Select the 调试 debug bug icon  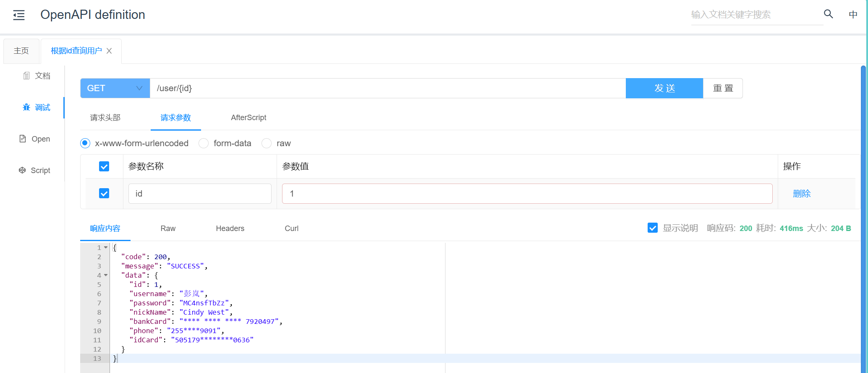pyautogui.click(x=26, y=108)
